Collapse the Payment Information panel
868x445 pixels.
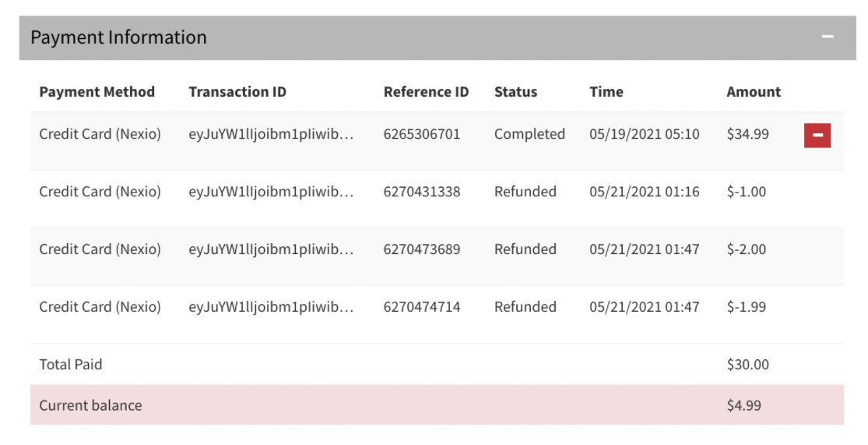coord(828,37)
